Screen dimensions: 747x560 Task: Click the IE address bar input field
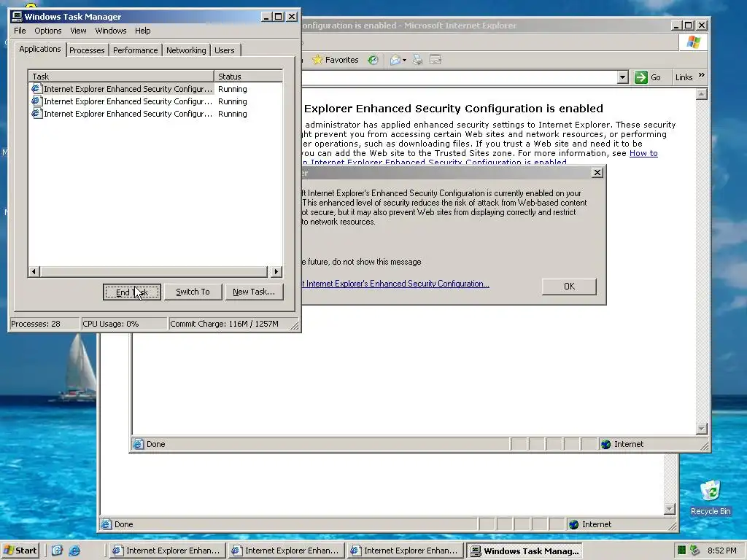click(460, 77)
